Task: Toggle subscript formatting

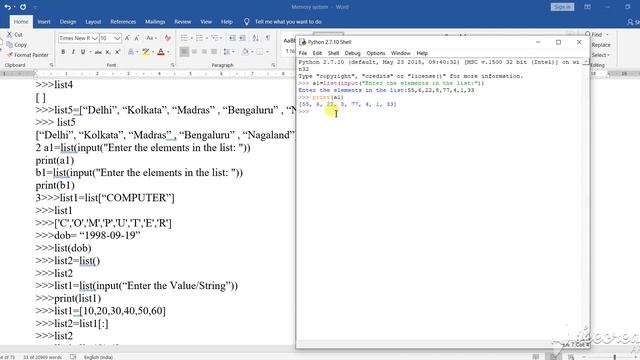Action: click(108, 52)
